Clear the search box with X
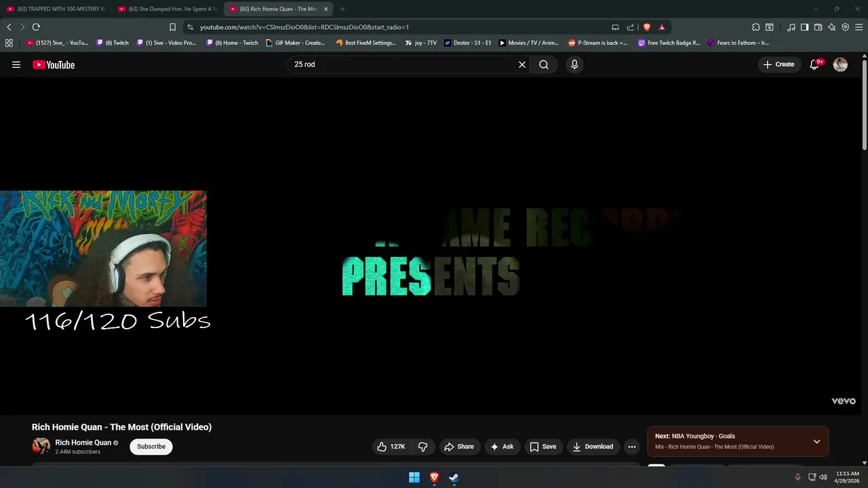Image resolution: width=868 pixels, height=488 pixels. click(x=522, y=64)
